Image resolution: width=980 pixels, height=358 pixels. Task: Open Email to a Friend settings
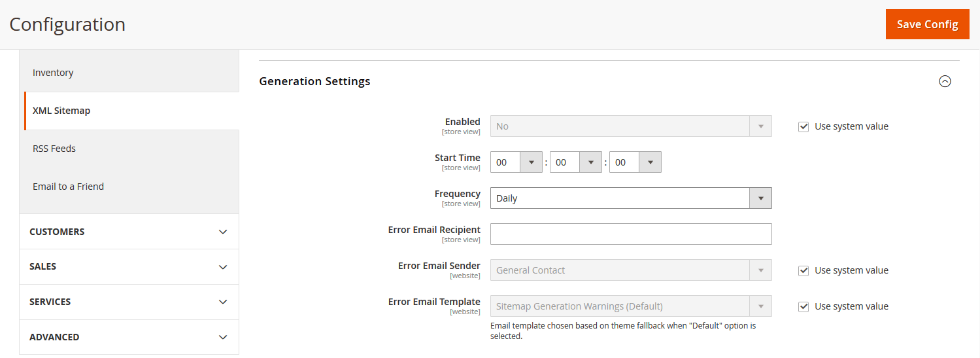coord(68,187)
